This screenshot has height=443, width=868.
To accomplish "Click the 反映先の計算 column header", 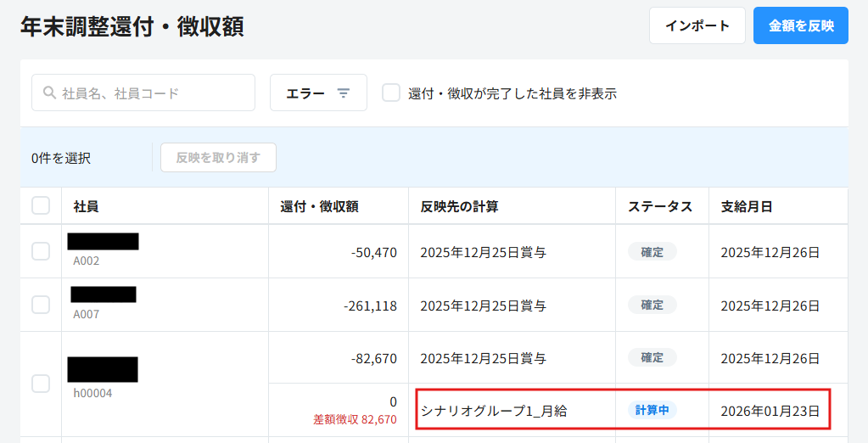I will (x=459, y=206).
